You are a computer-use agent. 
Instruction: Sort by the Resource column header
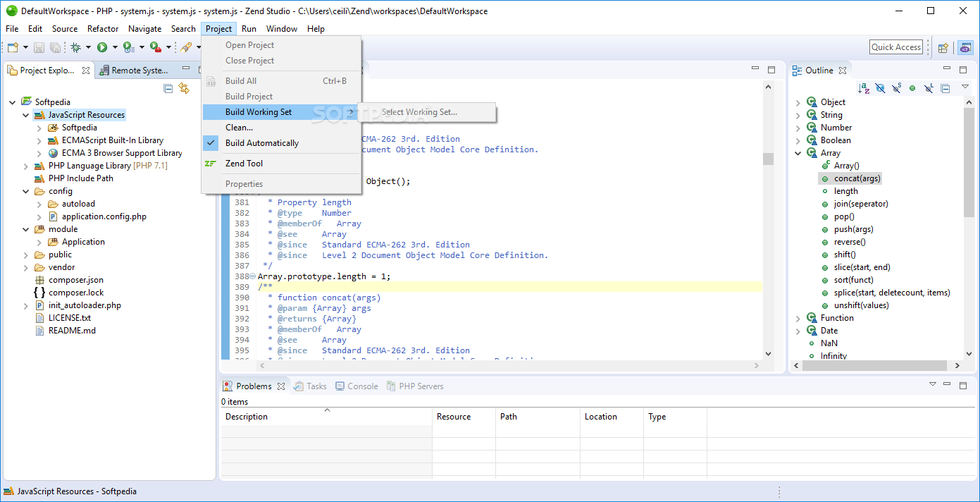tap(464, 417)
